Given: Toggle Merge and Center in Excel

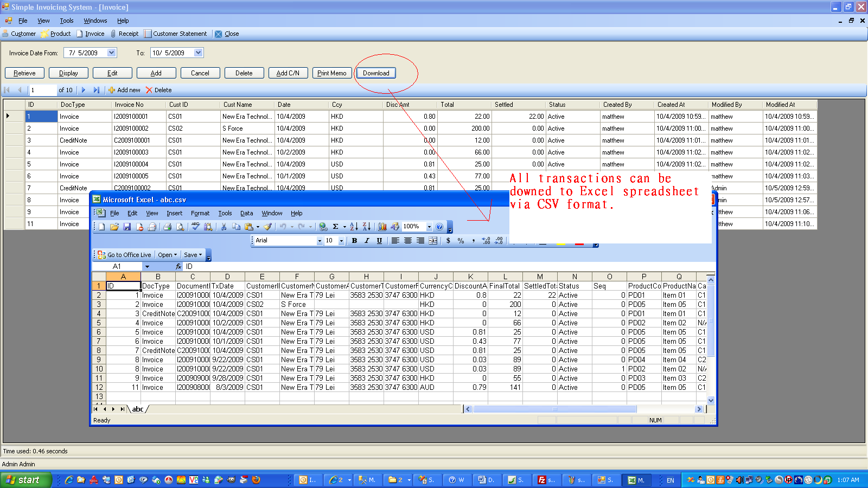Looking at the screenshot, I should point(433,241).
